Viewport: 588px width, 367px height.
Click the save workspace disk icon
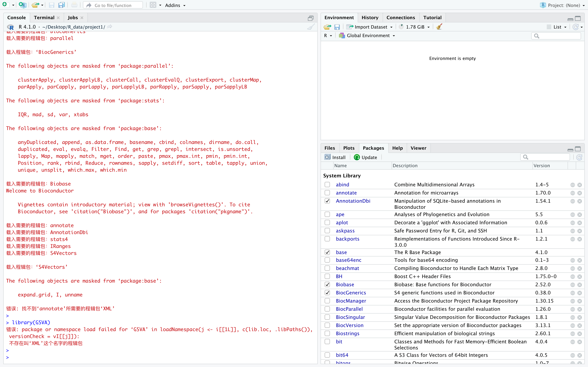[337, 27]
